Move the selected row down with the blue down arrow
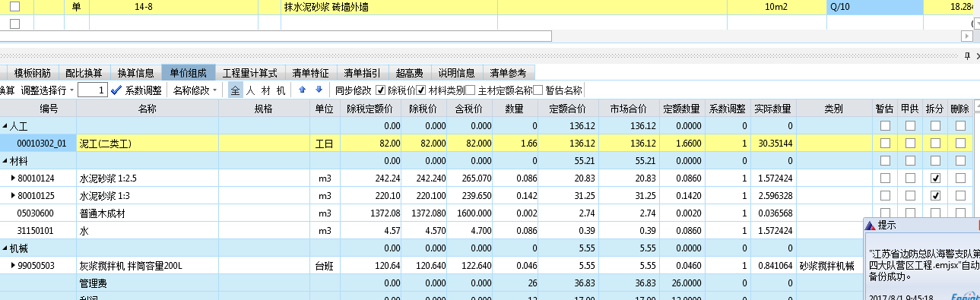Screen dimensions: 980x300 (x=319, y=90)
